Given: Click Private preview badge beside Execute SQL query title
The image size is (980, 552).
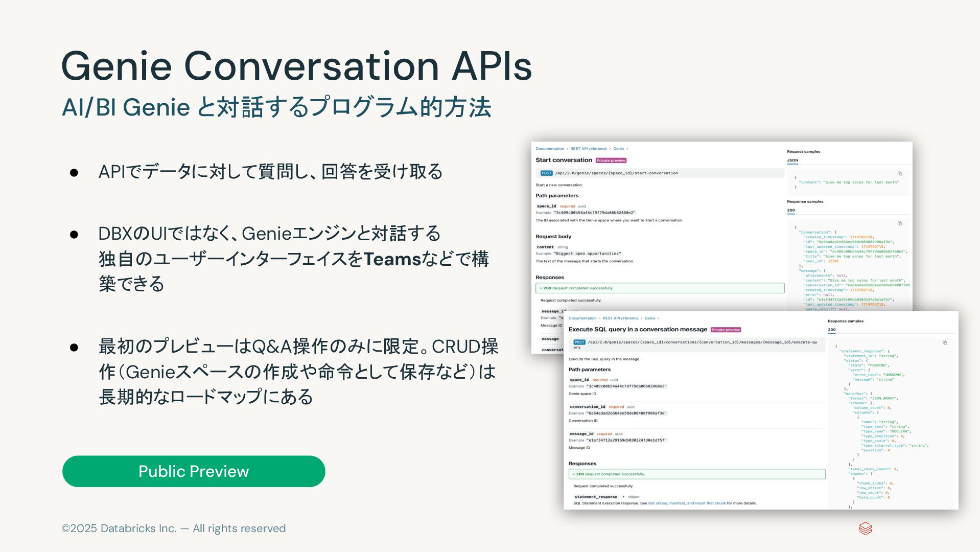Looking at the screenshot, I should coord(726,330).
